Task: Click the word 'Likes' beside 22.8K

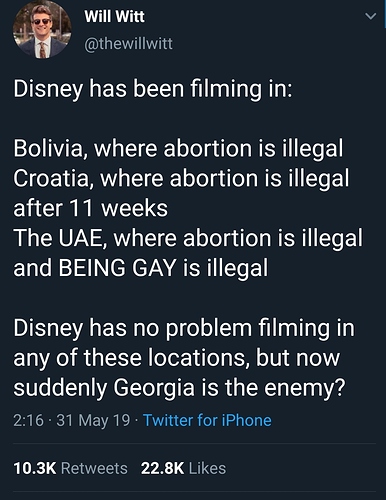Action: (x=207, y=468)
